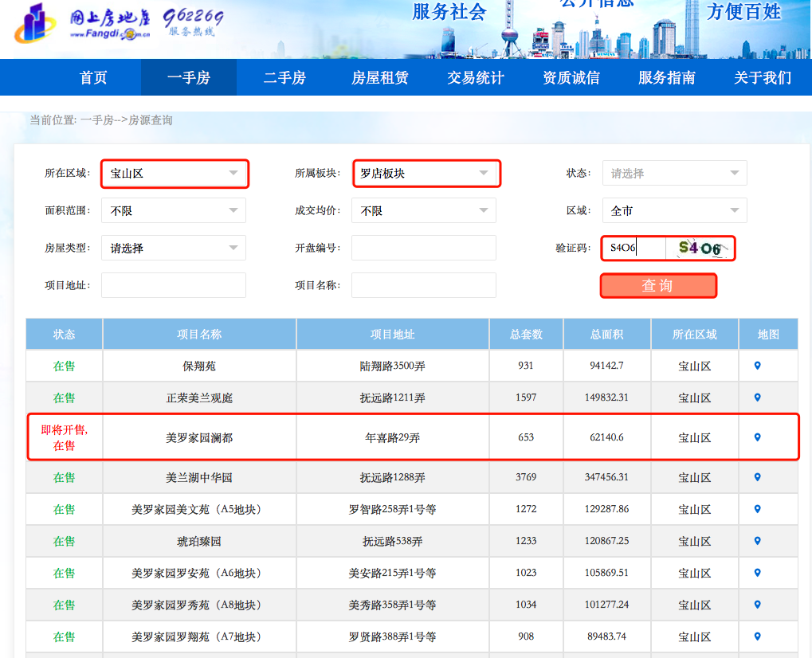Open the 房屋类型 selector
The height and width of the screenshot is (658, 812).
tap(174, 248)
